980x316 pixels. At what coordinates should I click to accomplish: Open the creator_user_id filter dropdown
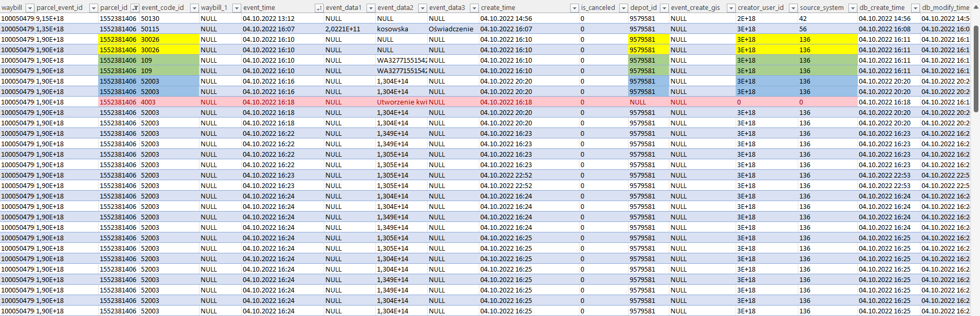coord(793,8)
